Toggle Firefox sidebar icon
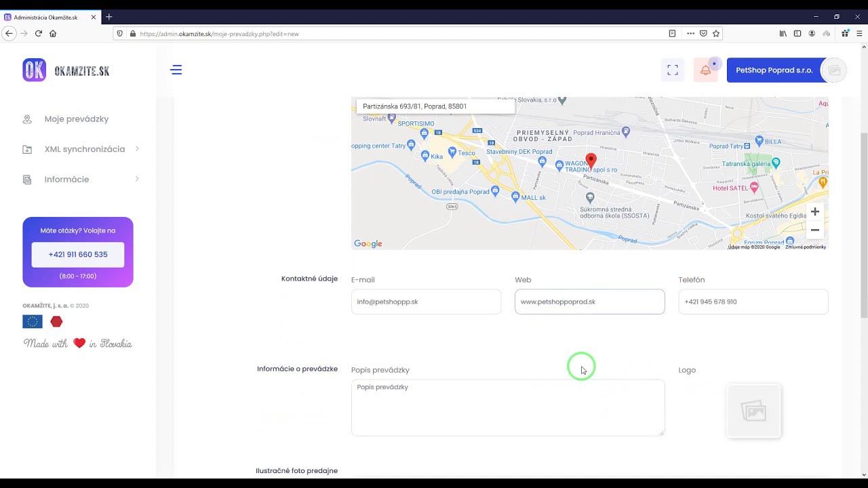Screen dimensions: 868x488 797,33
